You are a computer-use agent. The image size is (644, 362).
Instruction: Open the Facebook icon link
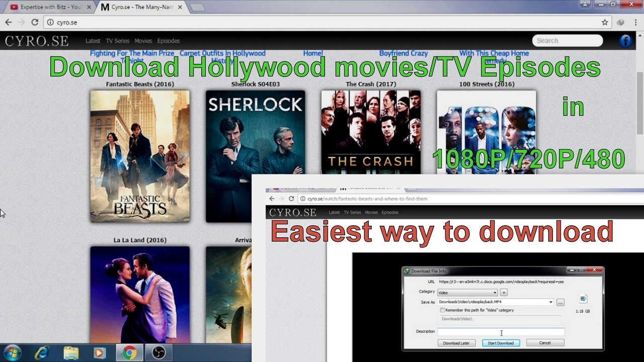point(625,41)
